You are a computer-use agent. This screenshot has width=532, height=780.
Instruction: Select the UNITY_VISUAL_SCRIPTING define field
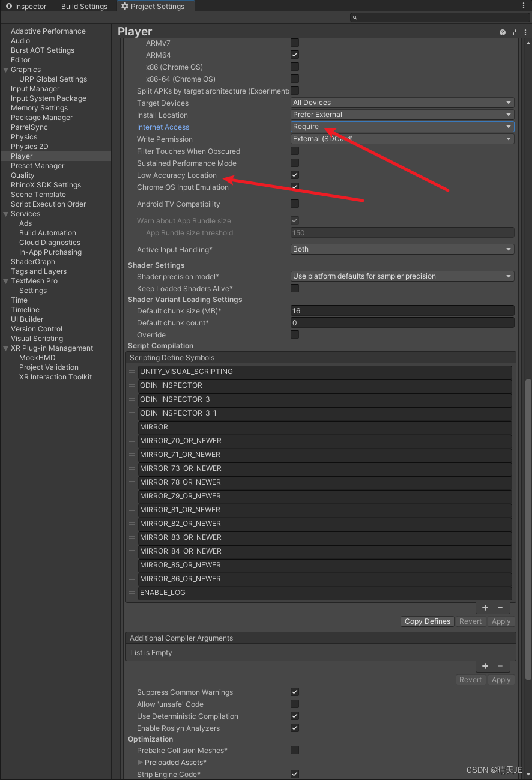tap(323, 371)
